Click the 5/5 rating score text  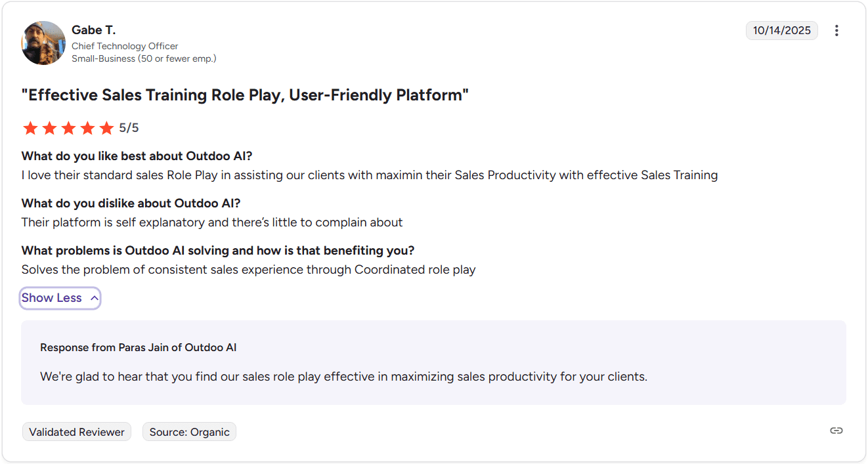pos(129,128)
